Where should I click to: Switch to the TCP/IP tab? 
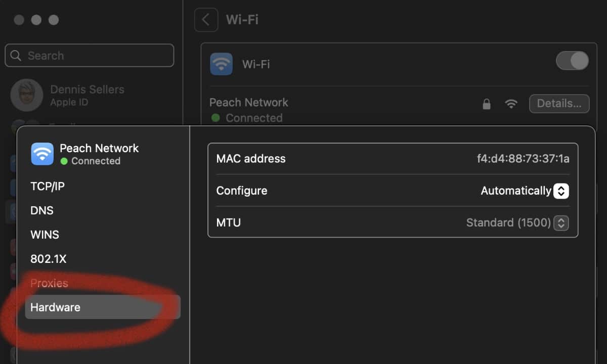pos(48,187)
